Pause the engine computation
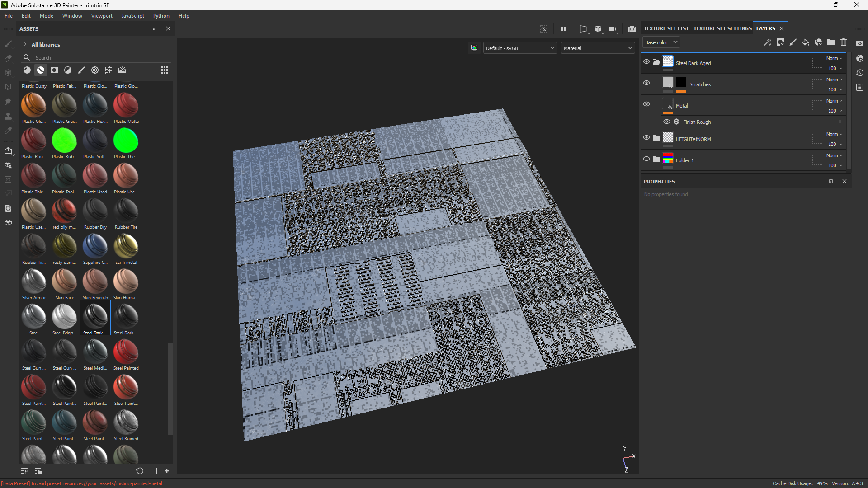This screenshot has width=868, height=488. [x=564, y=29]
